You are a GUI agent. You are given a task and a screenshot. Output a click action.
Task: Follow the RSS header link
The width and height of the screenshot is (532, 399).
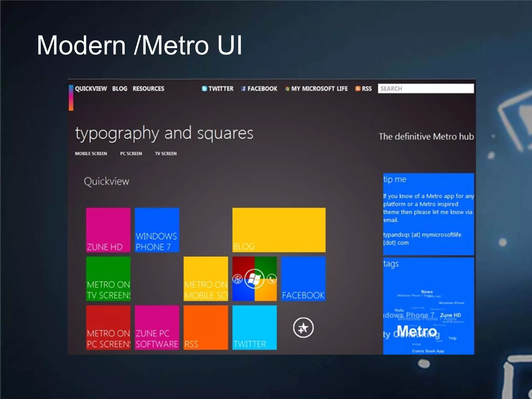coord(367,89)
